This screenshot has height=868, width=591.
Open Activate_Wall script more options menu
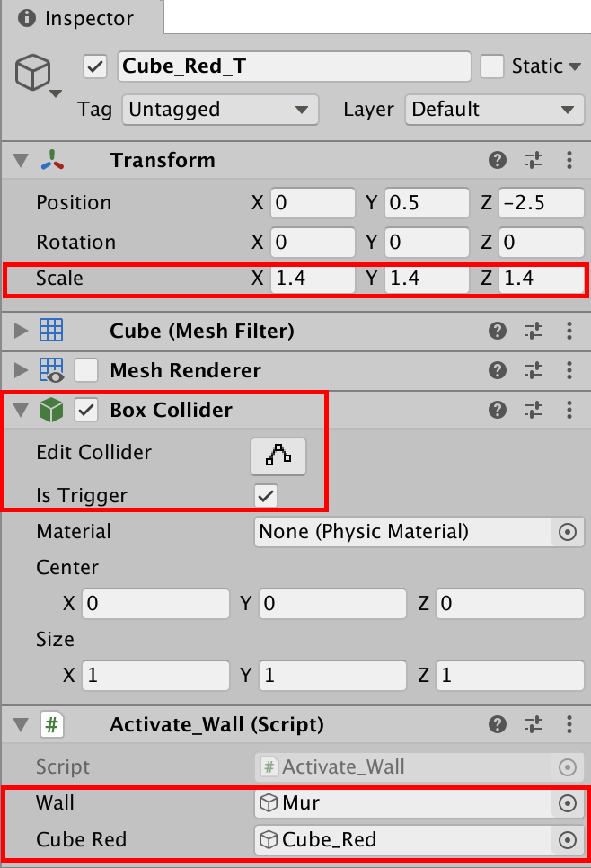click(x=569, y=724)
